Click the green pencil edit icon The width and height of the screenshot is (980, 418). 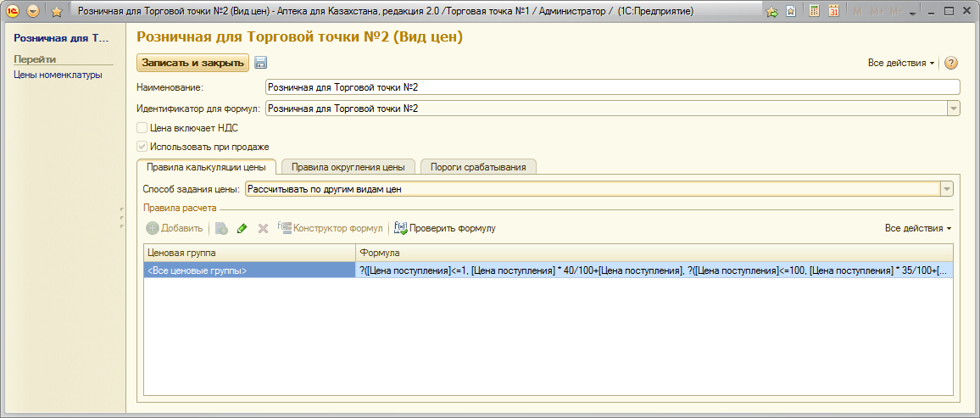coord(242,228)
